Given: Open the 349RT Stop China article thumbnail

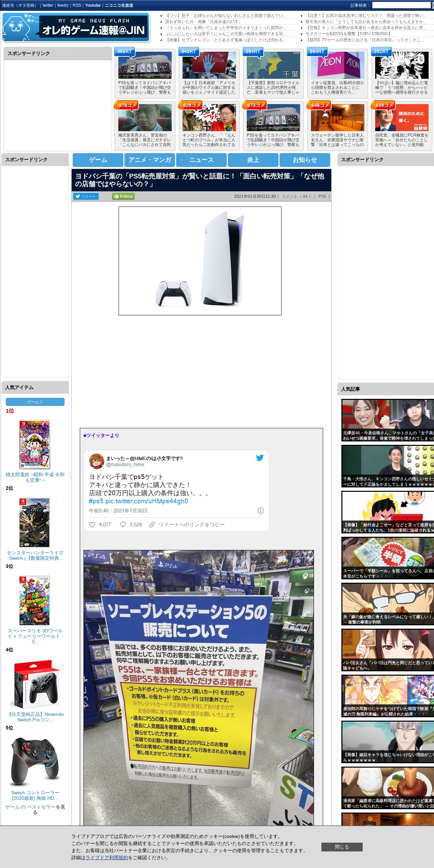Looking at the screenshot, I should (209, 65).
